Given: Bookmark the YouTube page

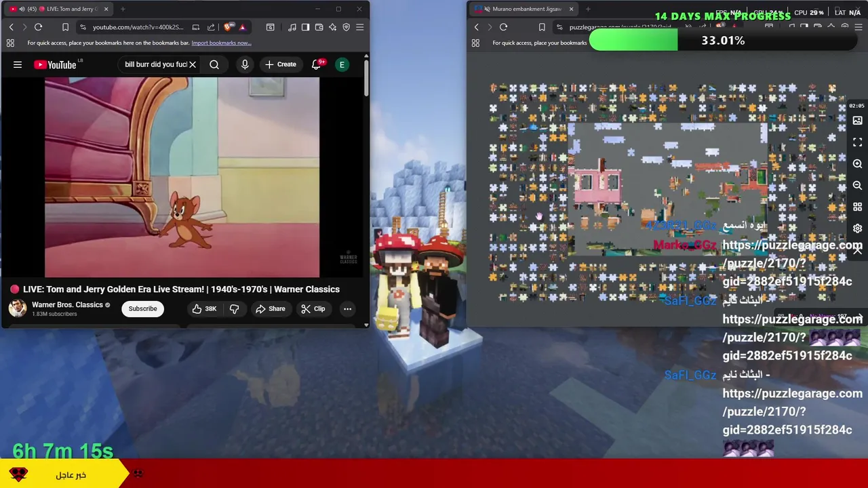Looking at the screenshot, I should [65, 27].
